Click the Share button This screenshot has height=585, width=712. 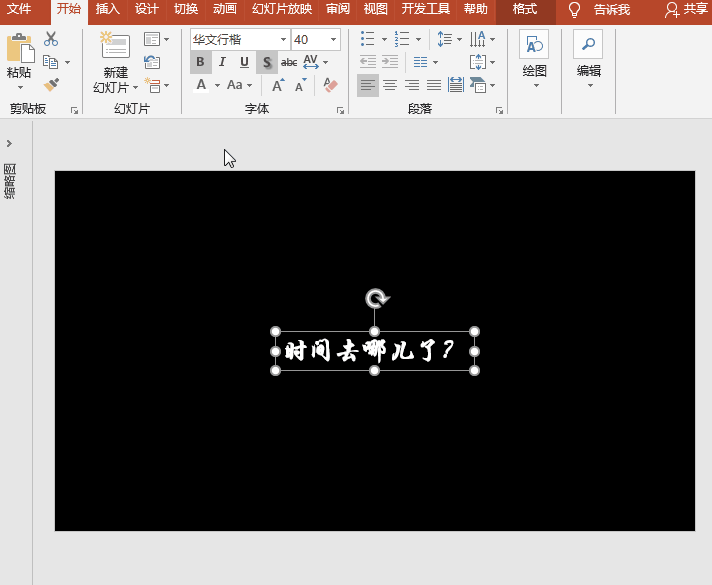[686, 9]
